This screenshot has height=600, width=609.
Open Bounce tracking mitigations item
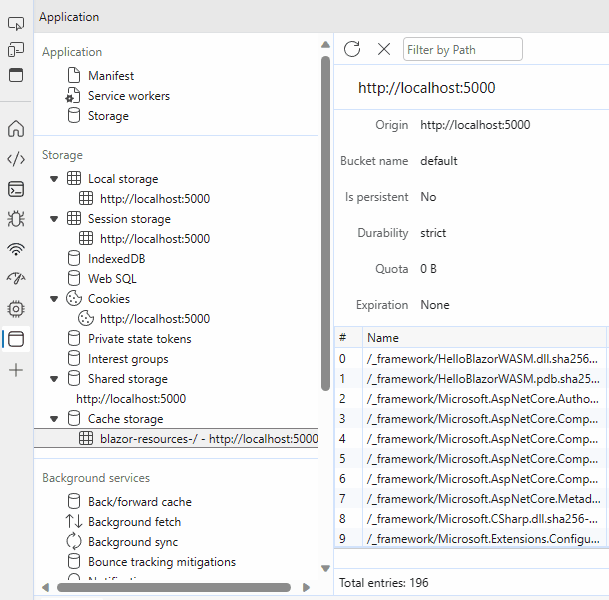(x=162, y=562)
